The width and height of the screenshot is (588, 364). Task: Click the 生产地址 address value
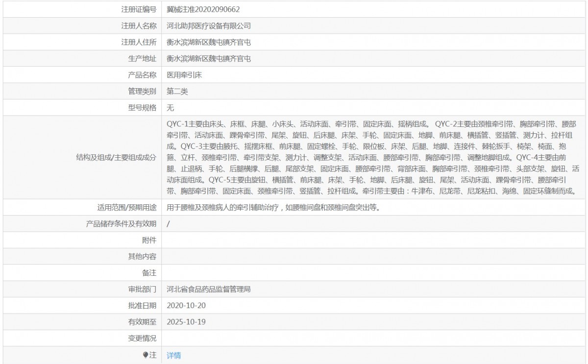coord(209,59)
